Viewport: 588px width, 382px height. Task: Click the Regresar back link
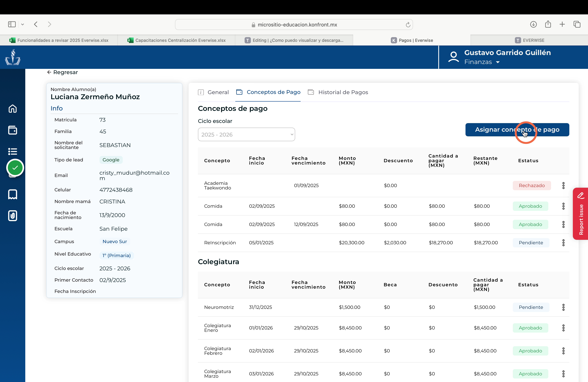click(x=62, y=72)
